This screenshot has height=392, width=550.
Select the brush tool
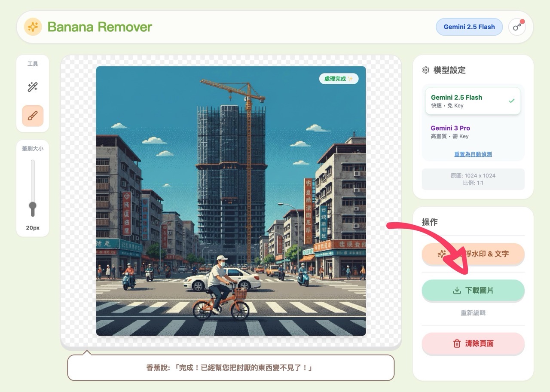(33, 116)
